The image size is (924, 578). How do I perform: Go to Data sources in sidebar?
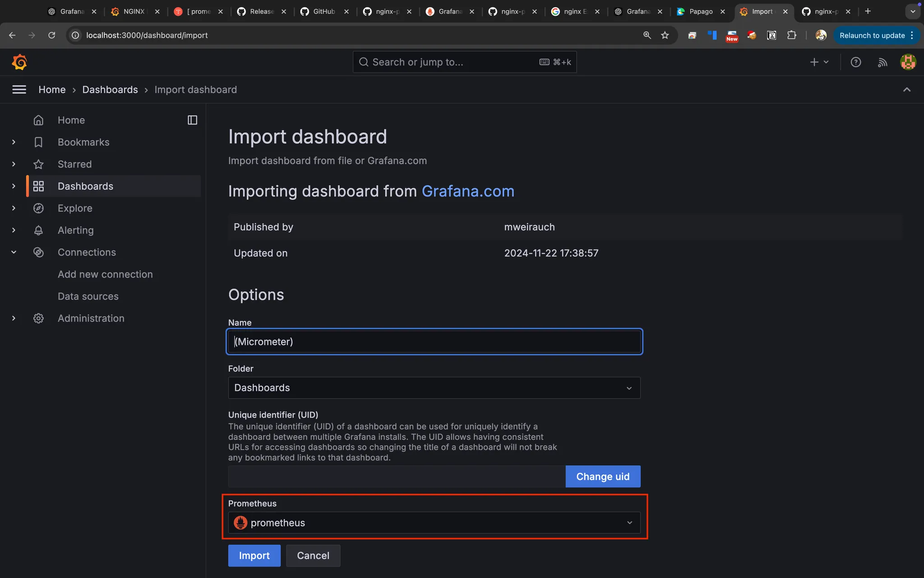click(88, 296)
